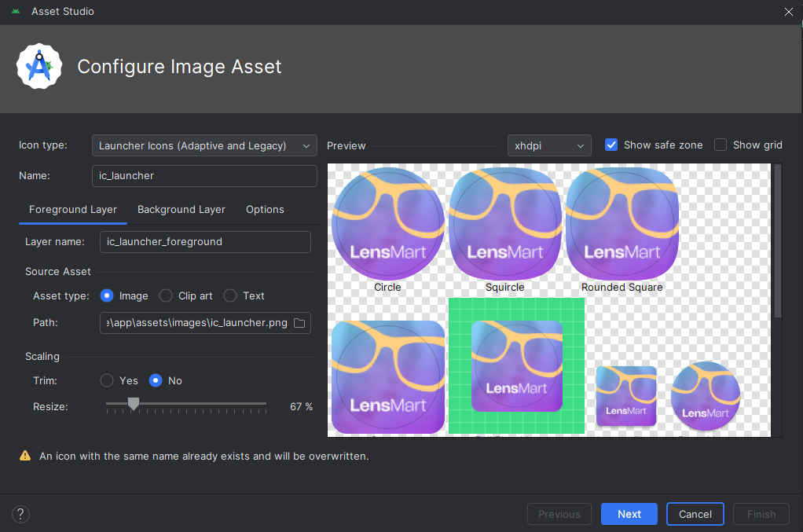The width and height of the screenshot is (803, 532).
Task: Open the Icon type dropdown
Action: pos(203,145)
